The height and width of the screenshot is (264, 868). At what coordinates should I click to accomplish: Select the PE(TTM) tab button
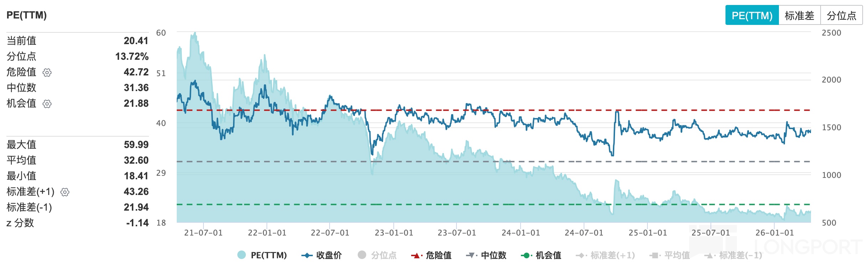pyautogui.click(x=752, y=15)
